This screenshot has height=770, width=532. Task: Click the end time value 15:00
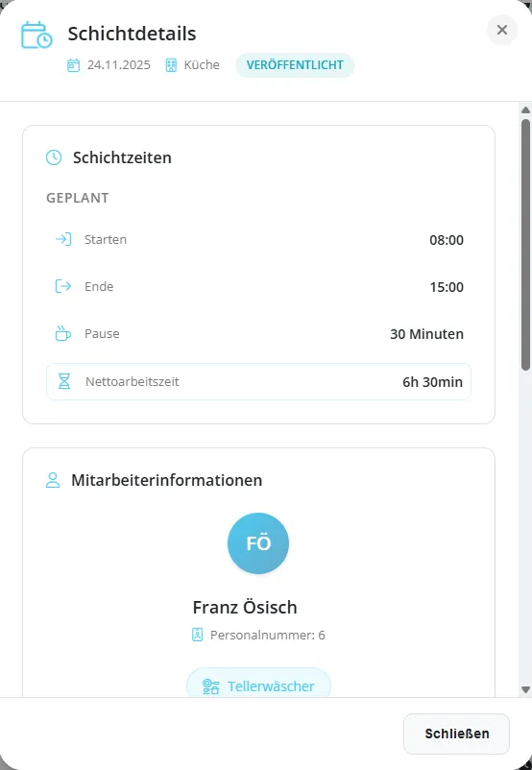(447, 287)
